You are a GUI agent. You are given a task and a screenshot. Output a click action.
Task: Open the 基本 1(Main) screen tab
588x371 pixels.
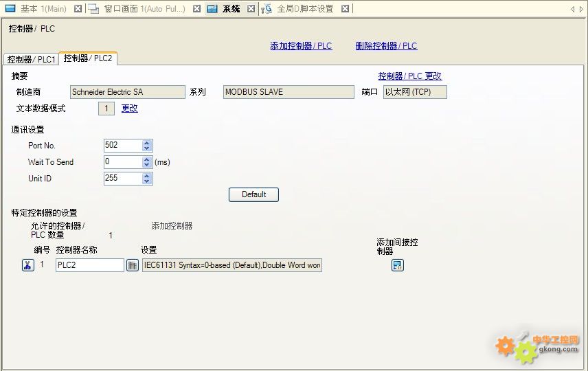tap(43, 9)
